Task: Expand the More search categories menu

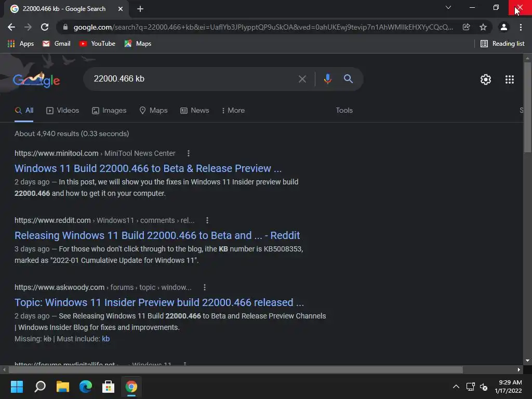Action: click(233, 110)
